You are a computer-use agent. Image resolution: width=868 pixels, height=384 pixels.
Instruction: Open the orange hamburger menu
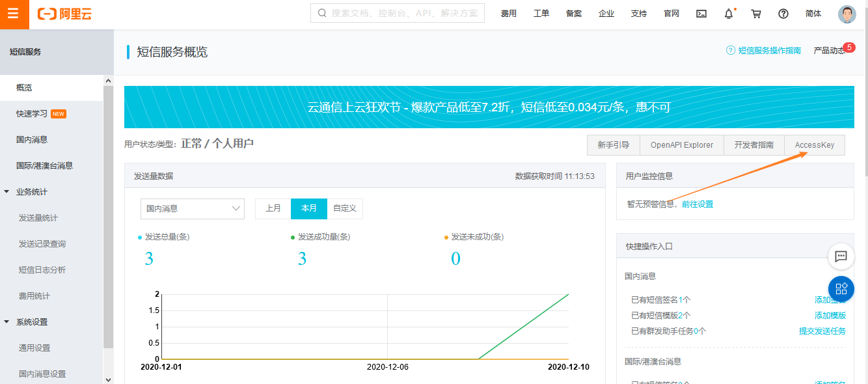click(14, 14)
